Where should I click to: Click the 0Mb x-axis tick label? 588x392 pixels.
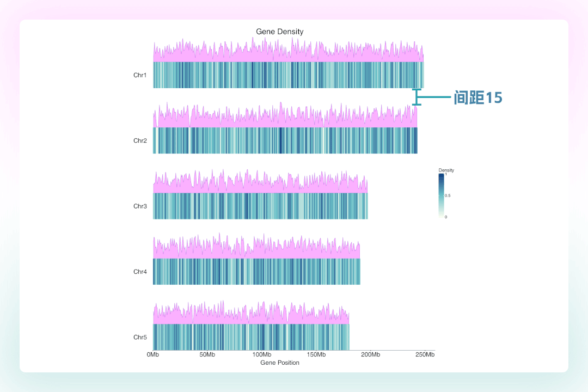point(153,355)
